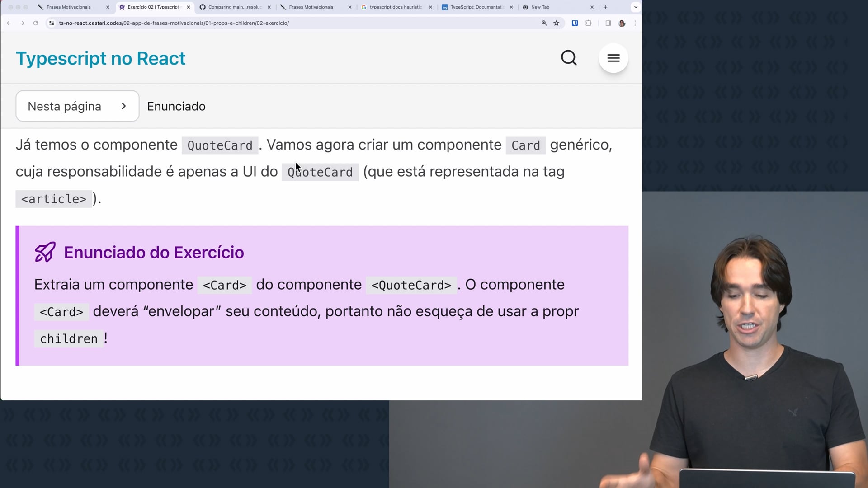
Task: Open the tab search dropdown arrow
Action: 636,7
